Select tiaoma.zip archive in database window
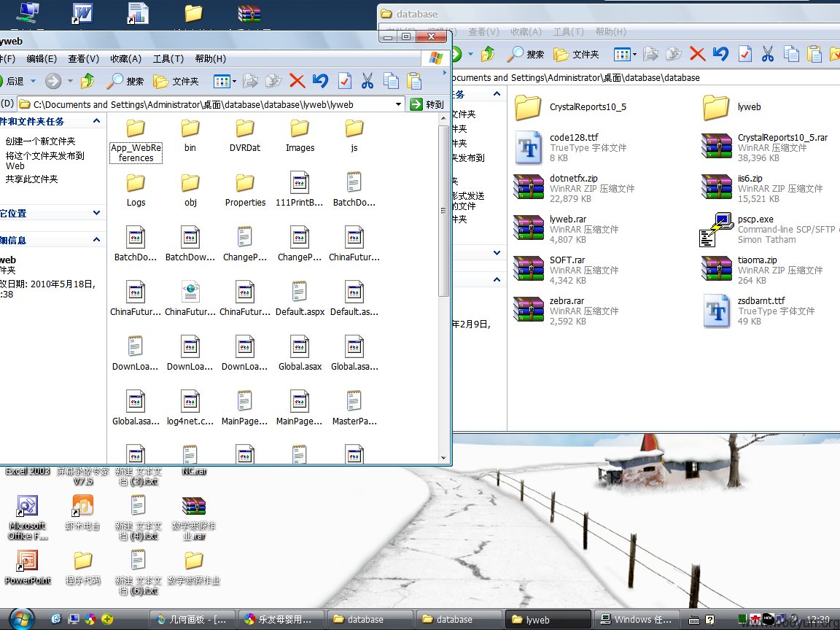Image resolution: width=840 pixels, height=630 pixels. [762, 270]
